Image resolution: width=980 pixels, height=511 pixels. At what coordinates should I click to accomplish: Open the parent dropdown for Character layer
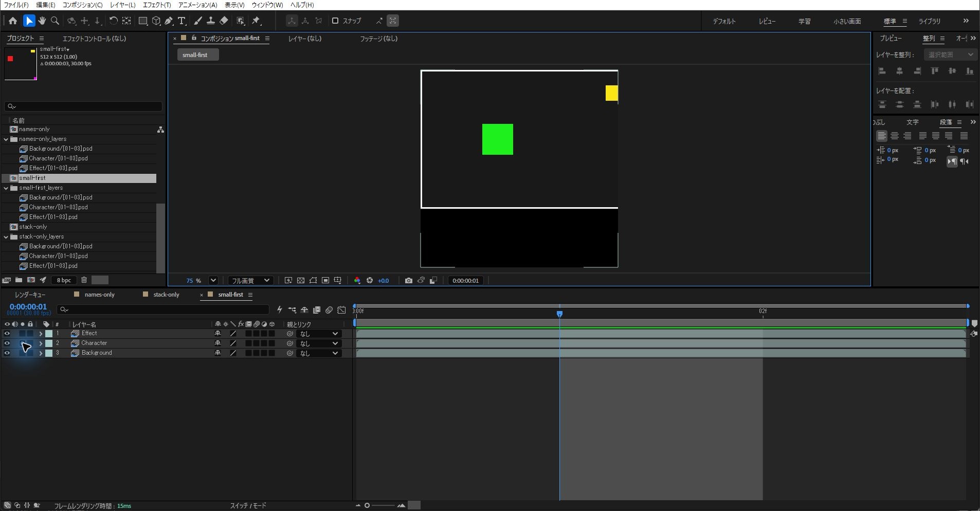[319, 343]
